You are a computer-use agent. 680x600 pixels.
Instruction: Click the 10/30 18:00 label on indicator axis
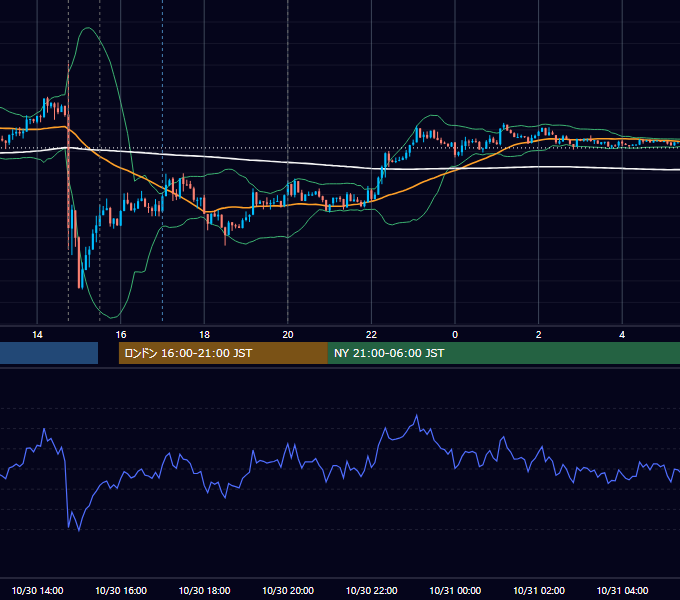[x=204, y=590]
